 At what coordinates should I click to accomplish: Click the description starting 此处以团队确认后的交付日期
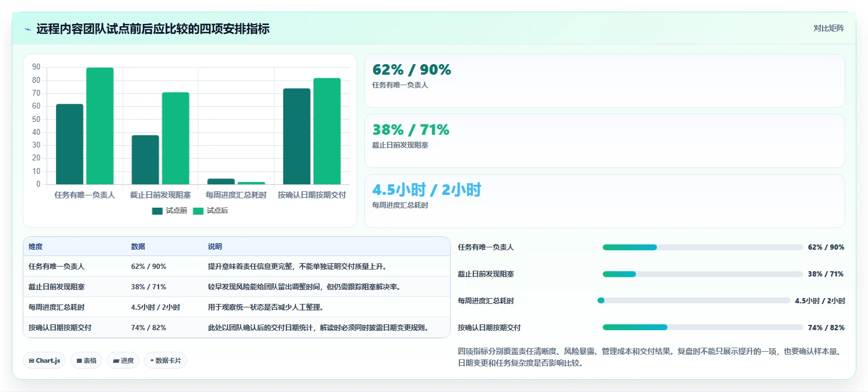(x=319, y=328)
